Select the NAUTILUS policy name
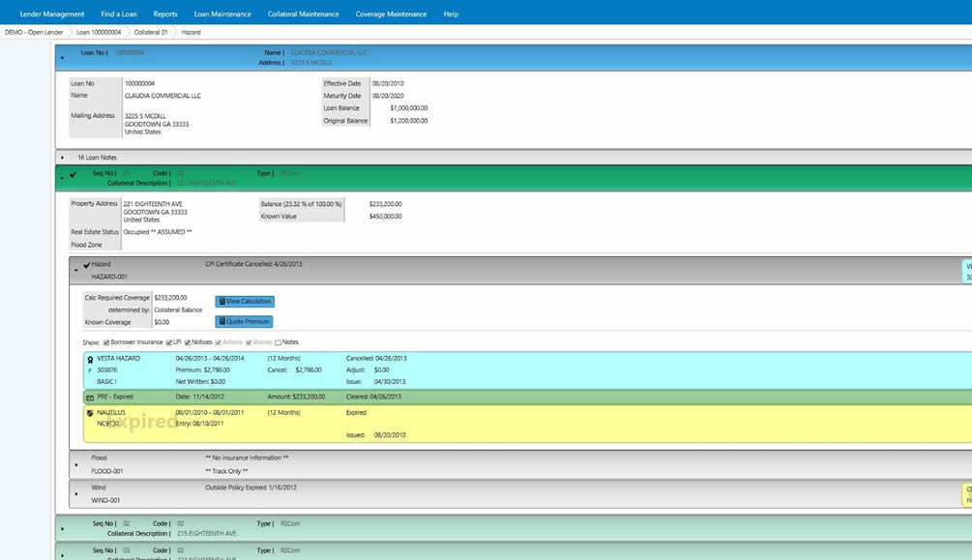Viewport: 972px width, 560px height. coord(111,412)
